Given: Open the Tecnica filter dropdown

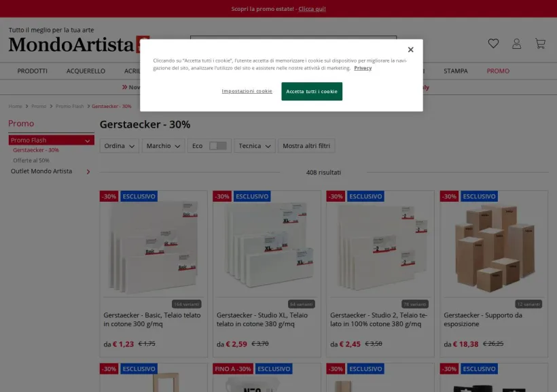Looking at the screenshot, I should coord(255,145).
